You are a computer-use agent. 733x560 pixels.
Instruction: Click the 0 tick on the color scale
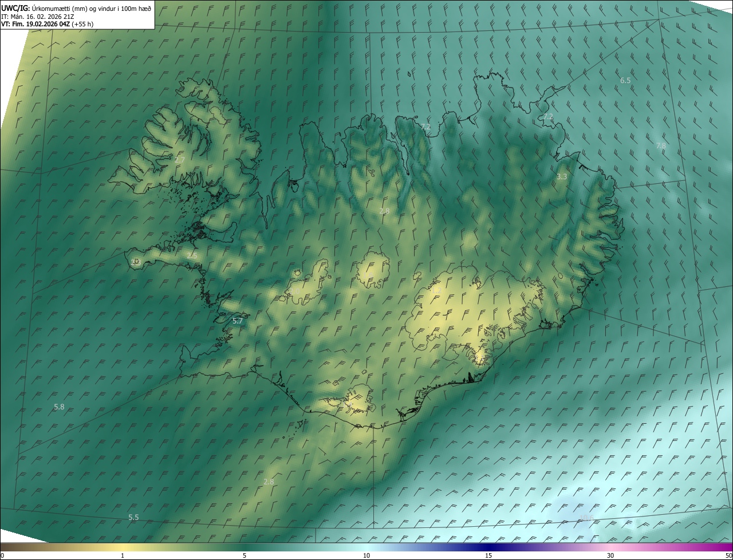[2, 556]
